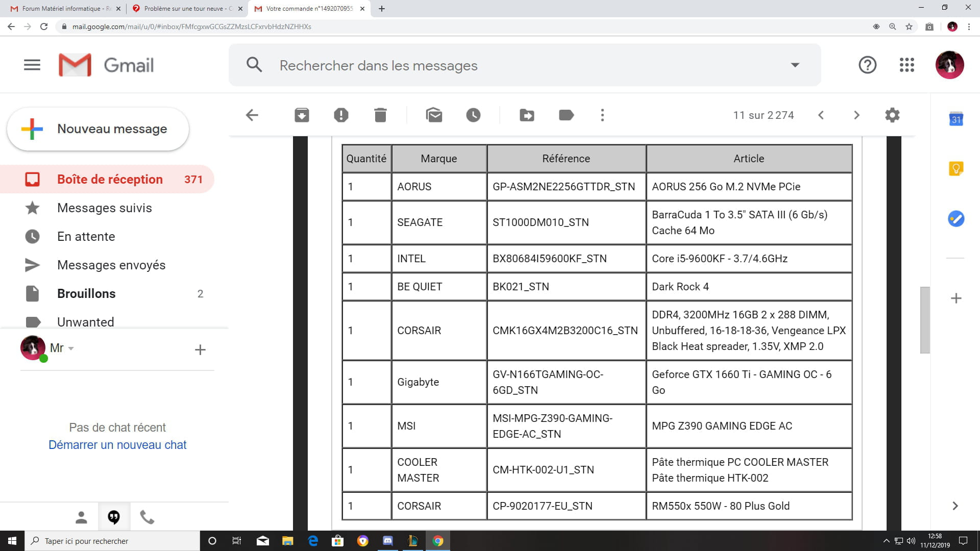
Task: Archive this email with the archive icon
Action: 302,115
